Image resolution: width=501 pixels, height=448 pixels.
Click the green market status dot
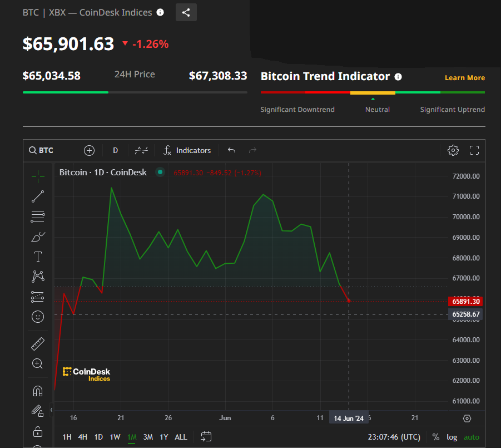coord(160,173)
